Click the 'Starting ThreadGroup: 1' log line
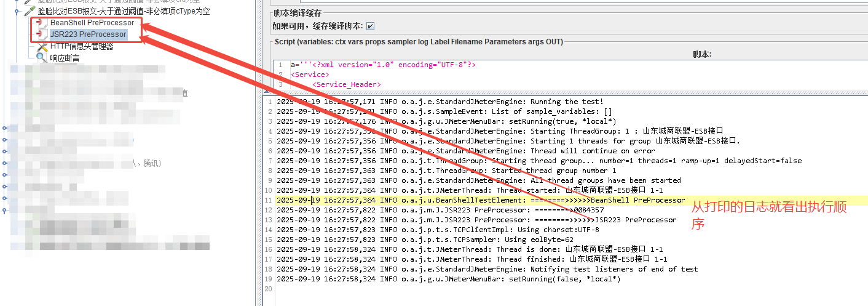 500,131
